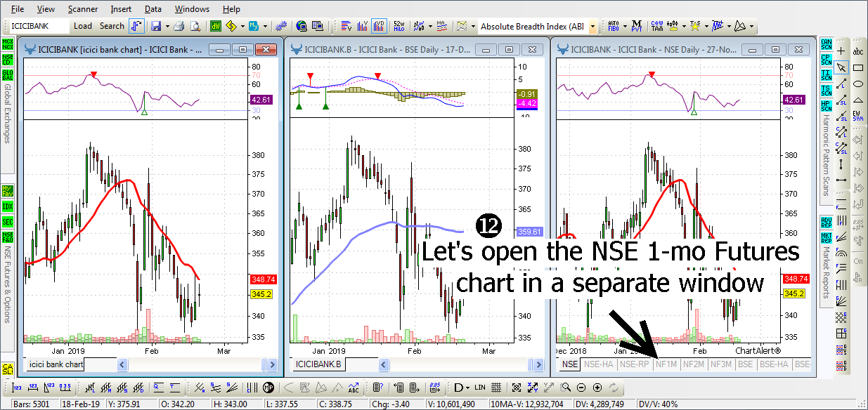Click the save (floppy disk) toolbar icon
868x410 pixels.
(x=155, y=26)
